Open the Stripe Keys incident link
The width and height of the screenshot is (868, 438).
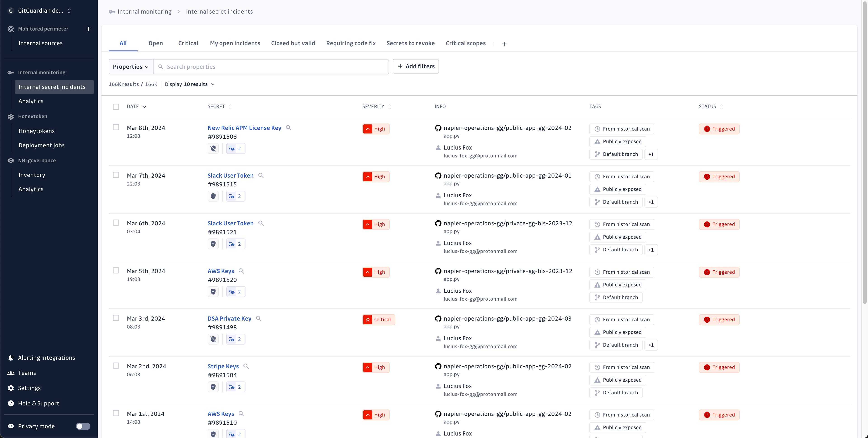coord(223,367)
